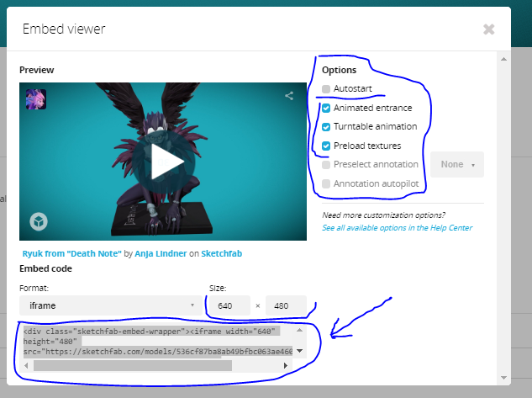Image resolution: width=532 pixels, height=398 pixels.
Task: Click the embed code scroll-left arrow
Action: coord(26,366)
